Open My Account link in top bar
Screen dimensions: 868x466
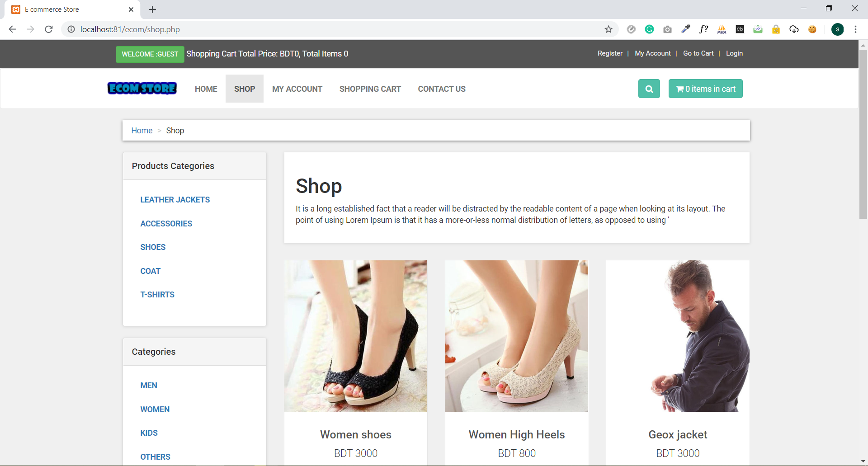point(652,53)
